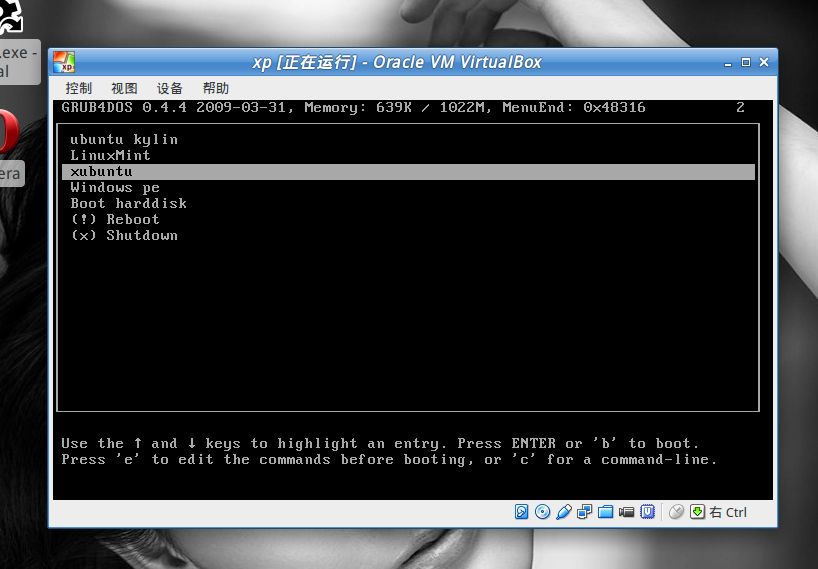The width and height of the screenshot is (818, 569).
Task: Click the keyboard capture green arrow icon
Action: click(x=697, y=512)
